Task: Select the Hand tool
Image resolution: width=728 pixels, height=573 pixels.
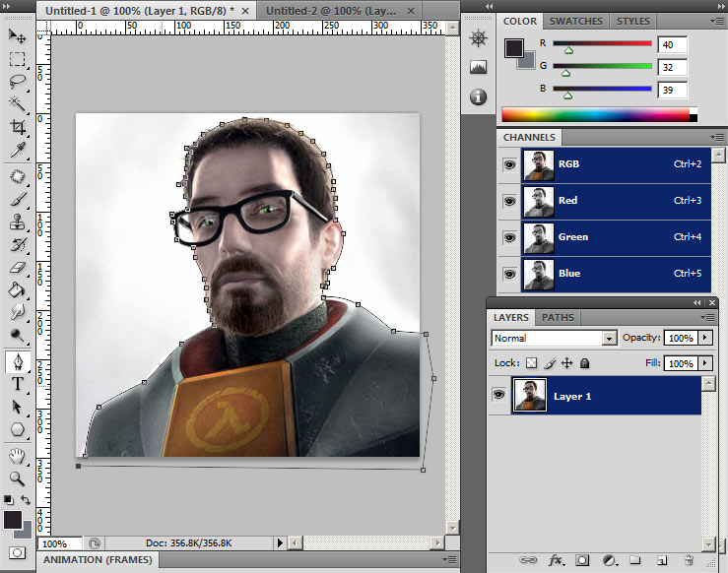Action: click(17, 456)
